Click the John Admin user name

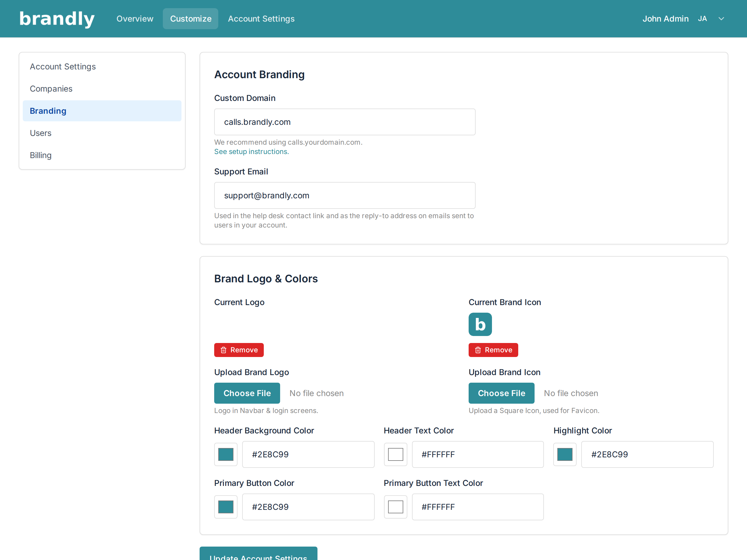[x=665, y=19]
